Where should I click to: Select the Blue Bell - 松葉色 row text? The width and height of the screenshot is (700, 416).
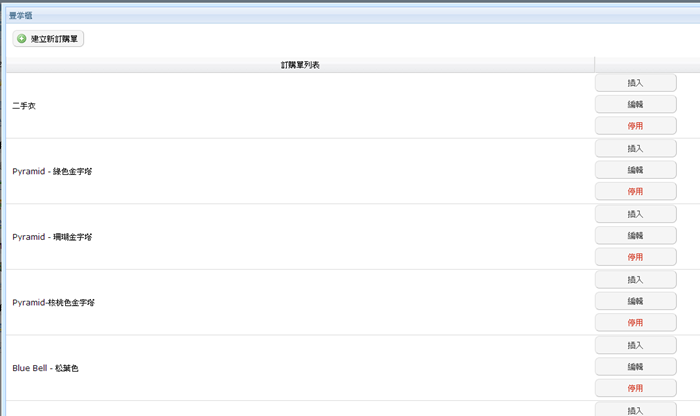(x=45, y=368)
